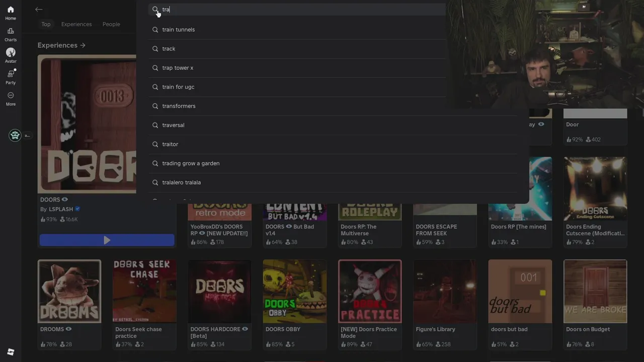Select the 'transformers' suggestion
This screenshot has height=362, width=644.
(x=333, y=106)
